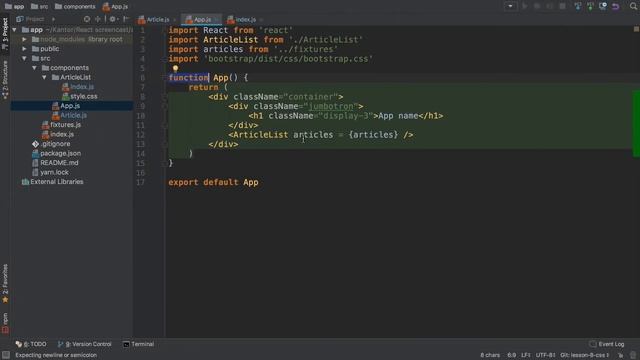Click the lock icon in status bar

tap(620, 355)
